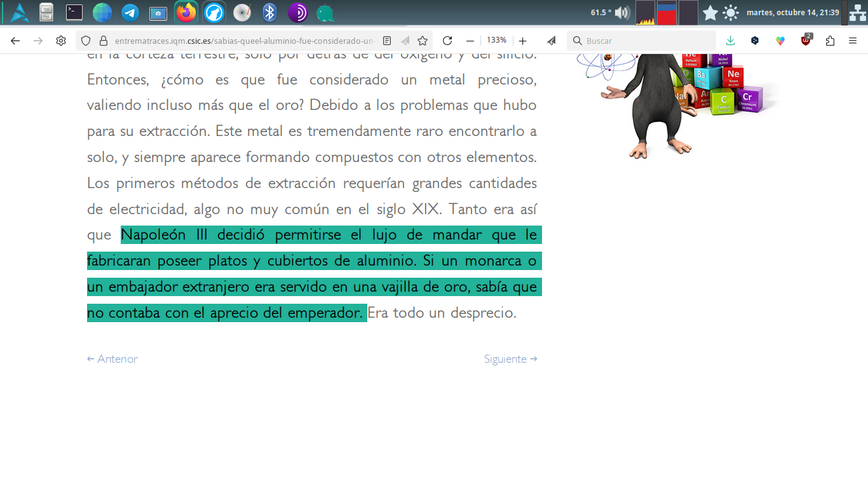This screenshot has width=868, height=488.
Task: Open Telegram from the panel
Action: 130,13
